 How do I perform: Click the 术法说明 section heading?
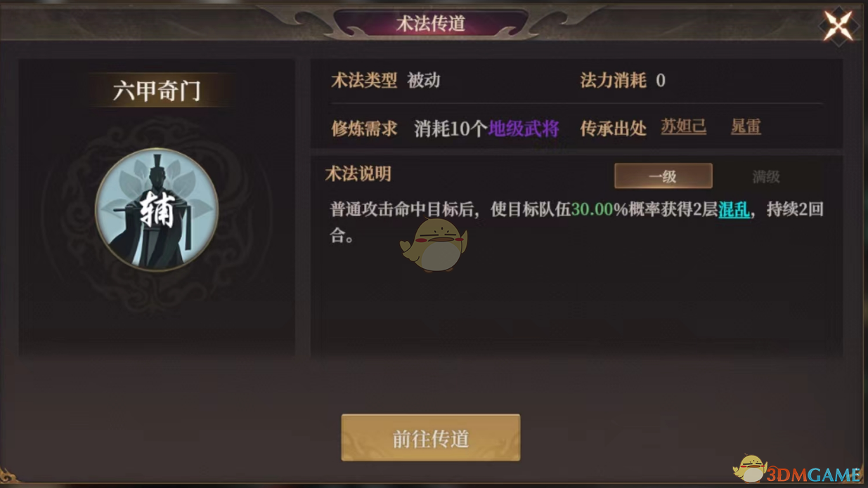[358, 174]
